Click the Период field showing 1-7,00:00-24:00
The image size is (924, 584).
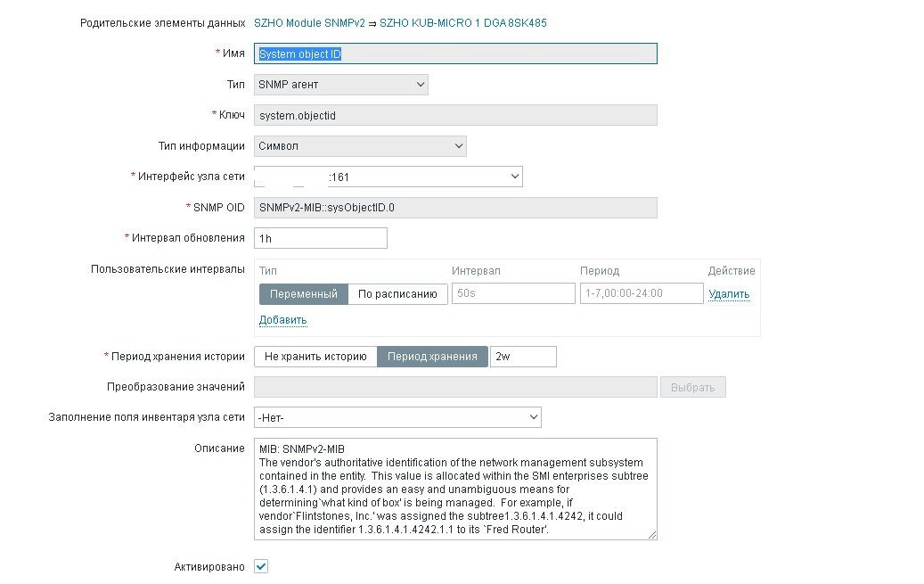640,293
